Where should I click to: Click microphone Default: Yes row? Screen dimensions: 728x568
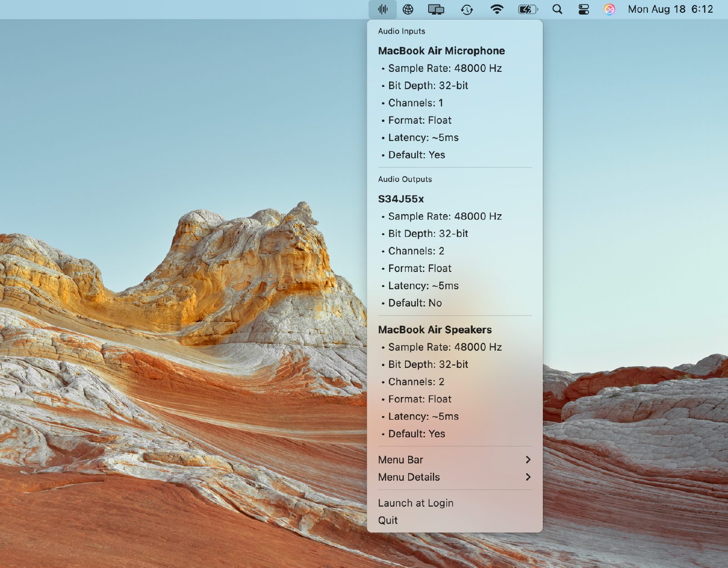click(455, 155)
